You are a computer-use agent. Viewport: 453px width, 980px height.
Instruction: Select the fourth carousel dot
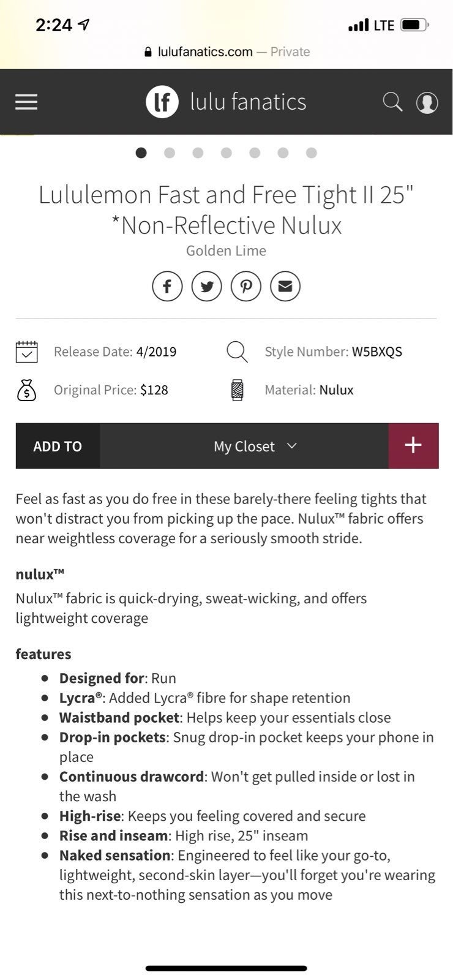click(226, 153)
